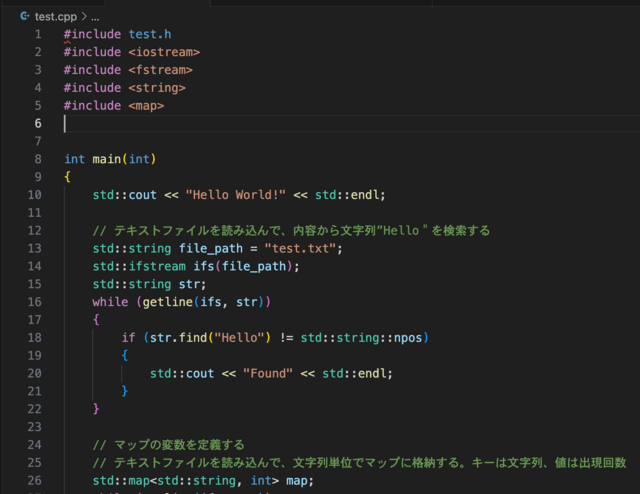Click the test.h include on line 1
Viewport: 640px width, 494px height.
(x=150, y=33)
